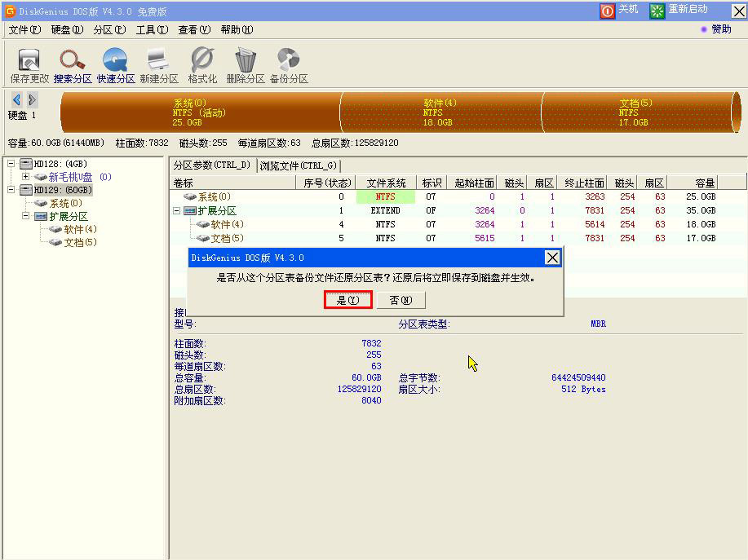748x560 pixels.
Task: Confirm restore with 是(Y) button
Action: (347, 300)
